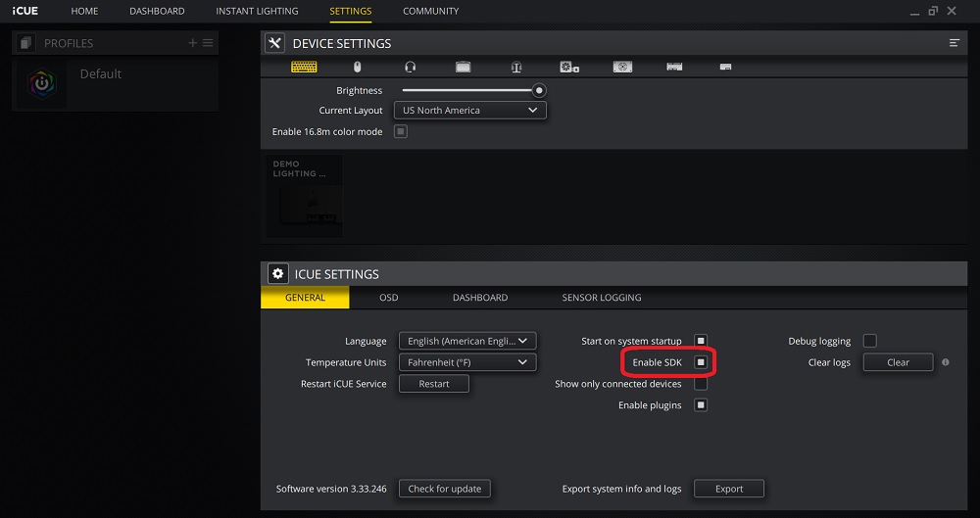Expand the Language dropdown
The height and width of the screenshot is (518, 980).
[x=467, y=341]
